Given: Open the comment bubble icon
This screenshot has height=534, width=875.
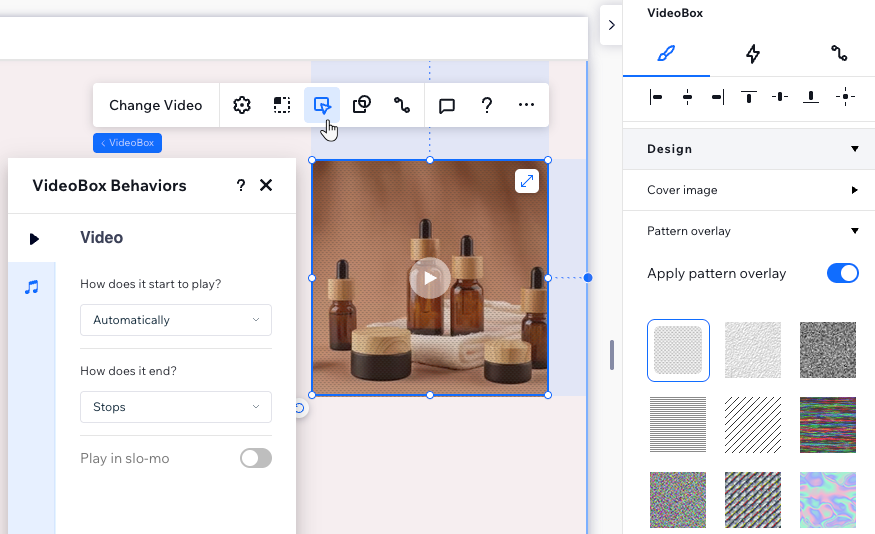Looking at the screenshot, I should 447,105.
